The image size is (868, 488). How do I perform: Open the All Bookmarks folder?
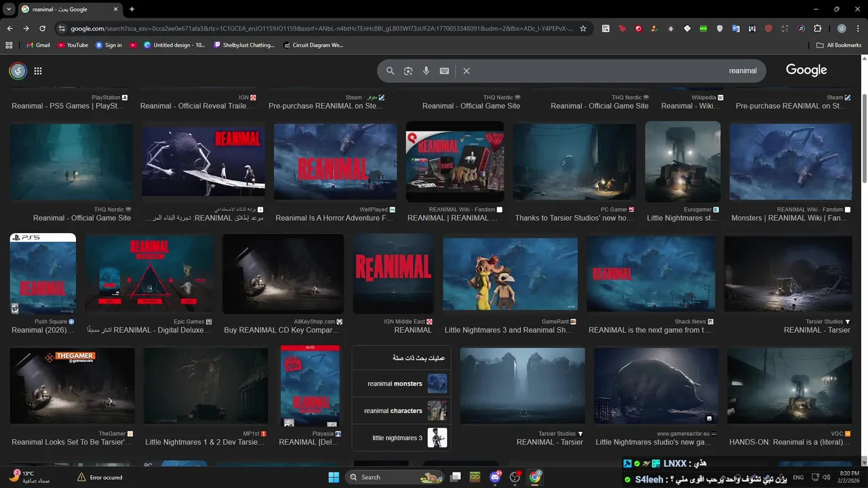[839, 45]
